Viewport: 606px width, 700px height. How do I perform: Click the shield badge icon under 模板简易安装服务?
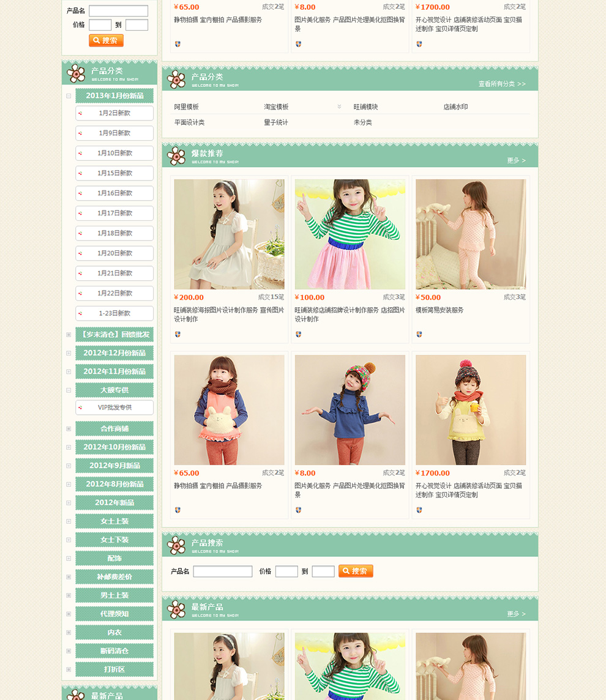pos(419,334)
